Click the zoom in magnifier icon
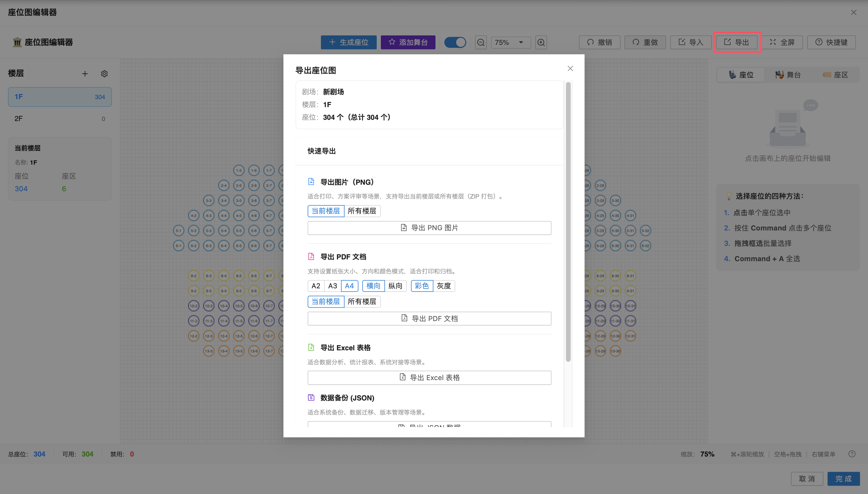 (541, 42)
